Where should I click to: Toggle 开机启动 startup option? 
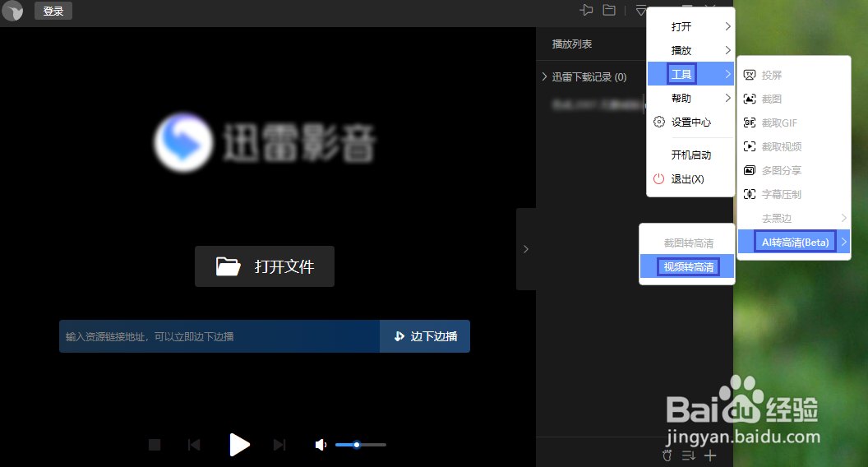[690, 155]
